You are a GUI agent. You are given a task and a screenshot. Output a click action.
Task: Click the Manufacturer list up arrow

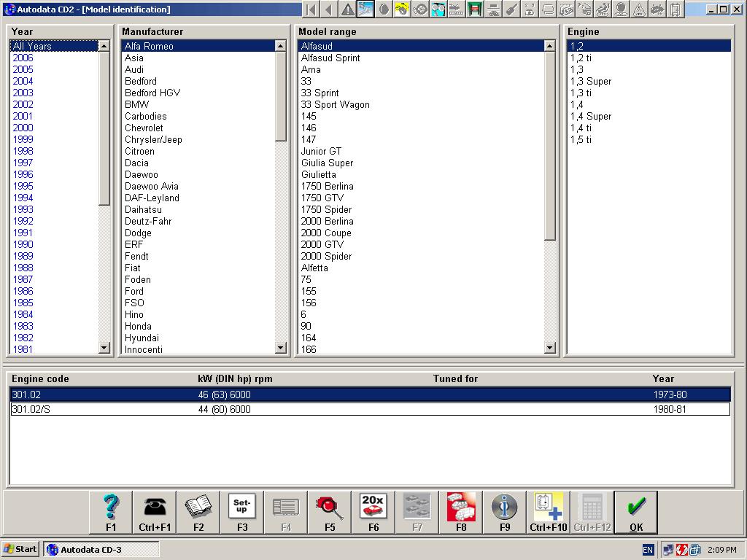pos(281,46)
